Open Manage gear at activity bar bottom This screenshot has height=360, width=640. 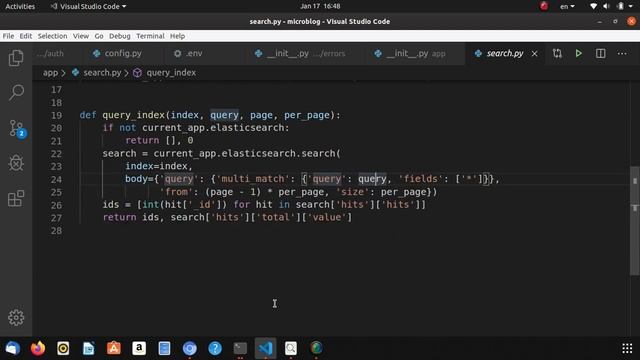16,317
